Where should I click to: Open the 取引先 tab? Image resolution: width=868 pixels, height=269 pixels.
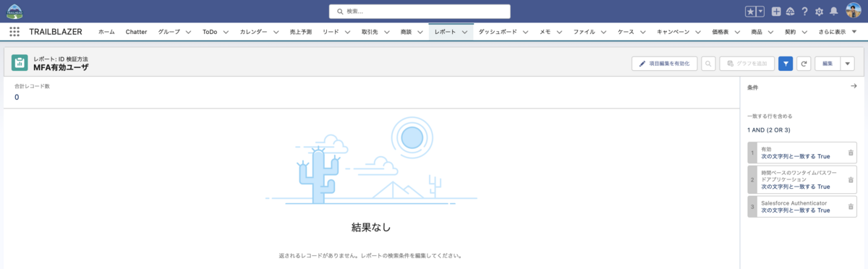pyautogui.click(x=370, y=32)
